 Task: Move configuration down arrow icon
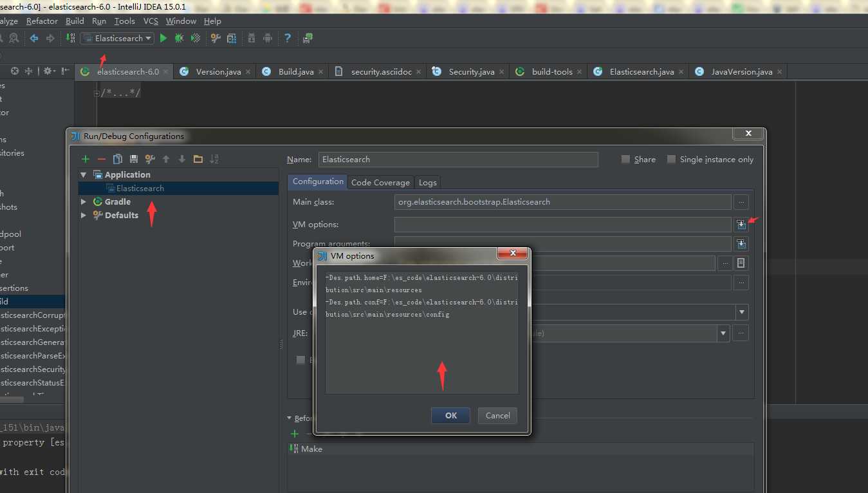(x=182, y=159)
